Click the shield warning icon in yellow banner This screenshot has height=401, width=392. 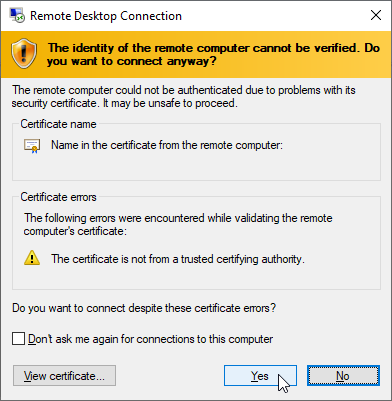coord(24,54)
